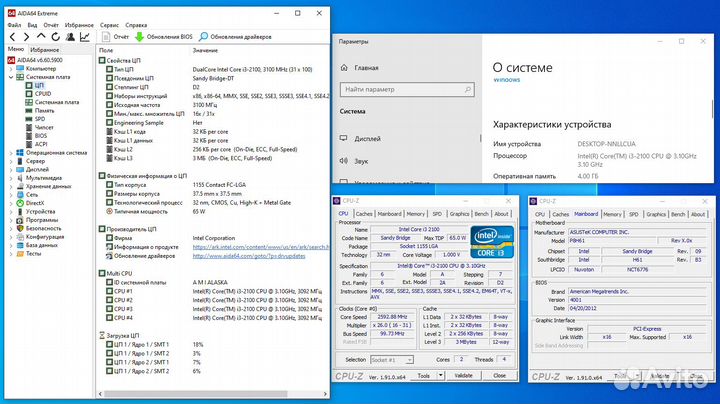Click the user profile icon in AIDA64 toolbar
The height and width of the screenshot is (404, 720).
coord(70,37)
